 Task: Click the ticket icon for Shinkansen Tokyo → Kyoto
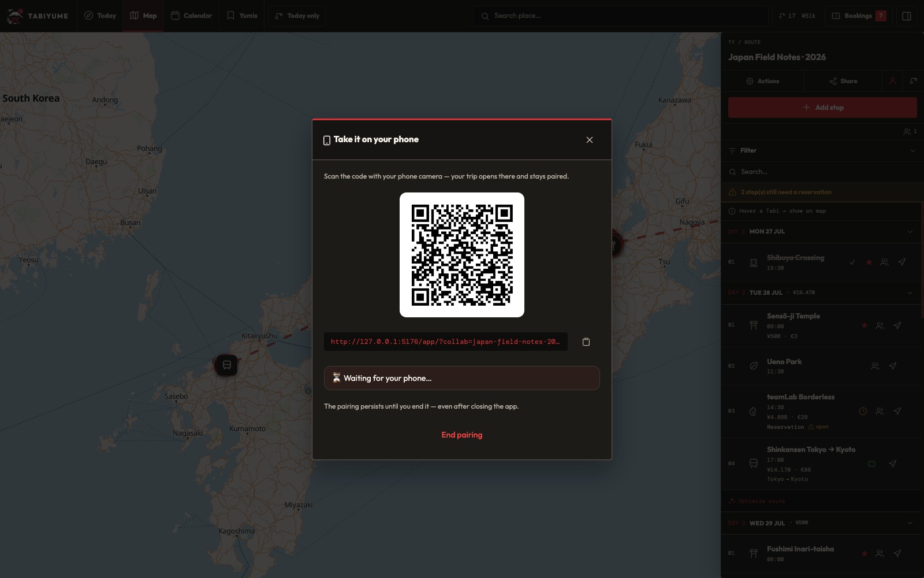pos(872,464)
